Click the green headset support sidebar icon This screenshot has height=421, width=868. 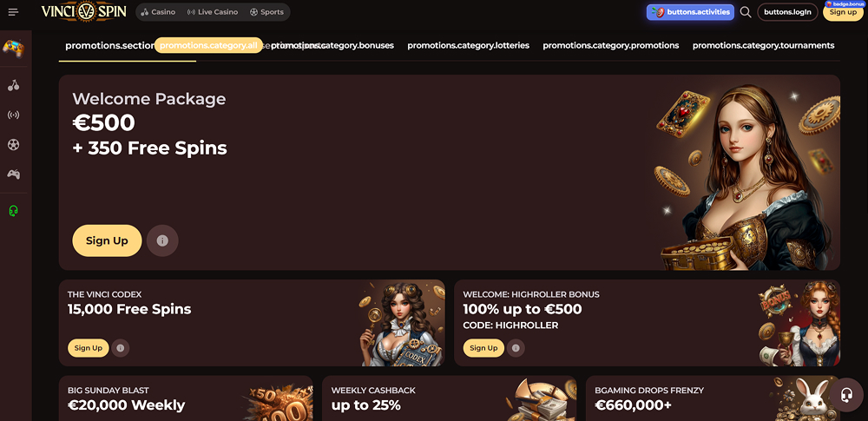tap(13, 210)
